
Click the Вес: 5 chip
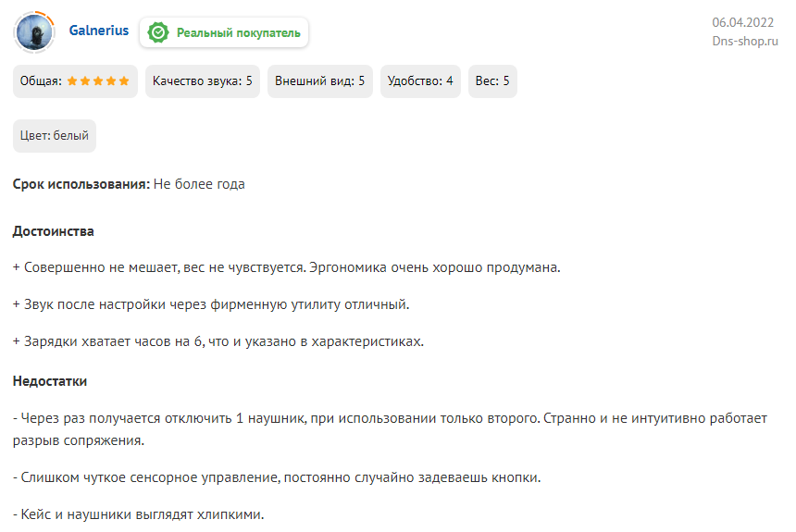tap(492, 81)
